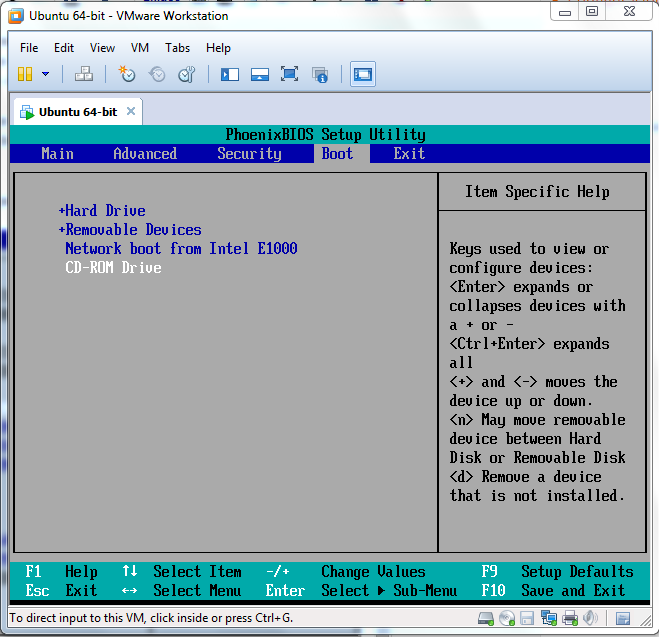Open the Help menu

point(218,48)
